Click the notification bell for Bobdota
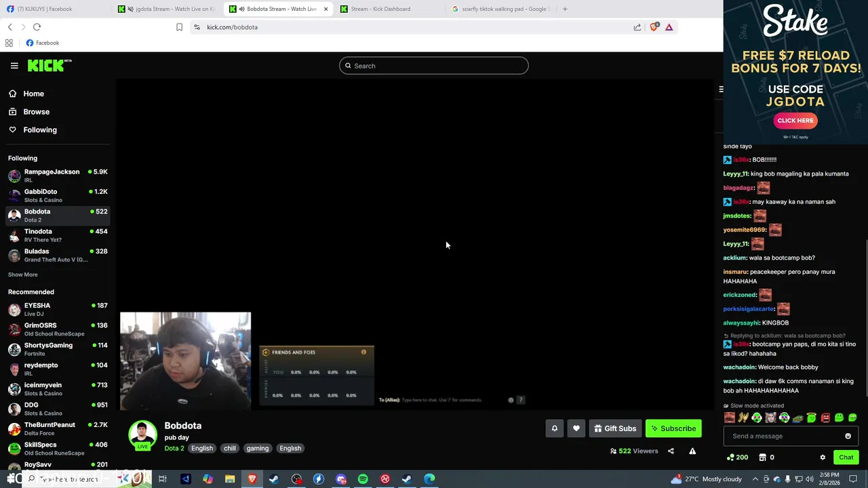 click(554, 428)
